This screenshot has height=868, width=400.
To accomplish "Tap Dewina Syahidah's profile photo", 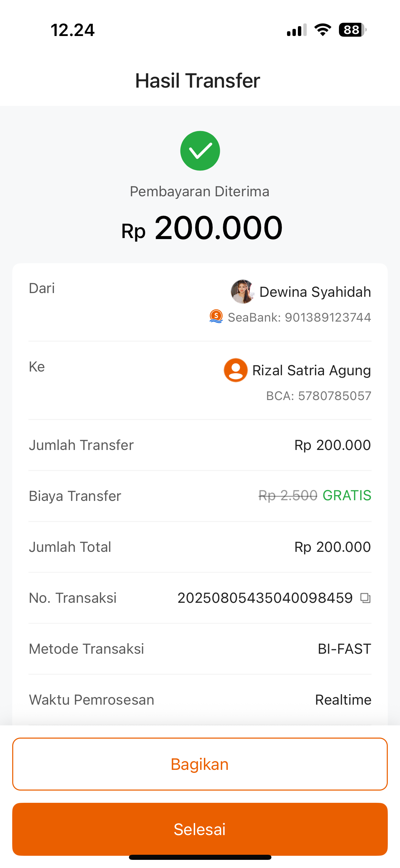I will point(243,291).
